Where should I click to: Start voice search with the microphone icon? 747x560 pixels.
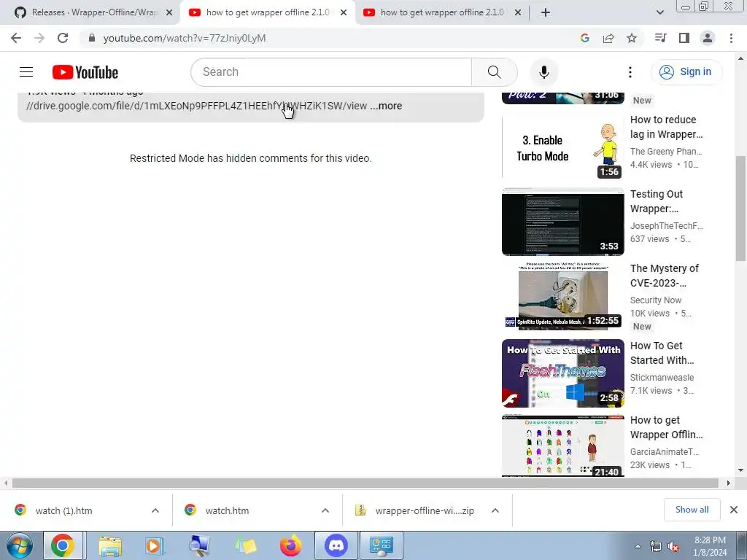543,72
